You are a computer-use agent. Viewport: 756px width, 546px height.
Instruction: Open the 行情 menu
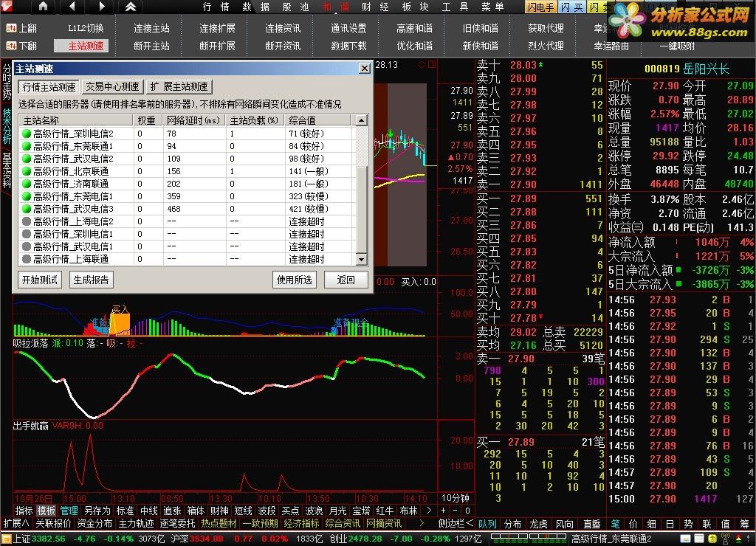click(216, 7)
